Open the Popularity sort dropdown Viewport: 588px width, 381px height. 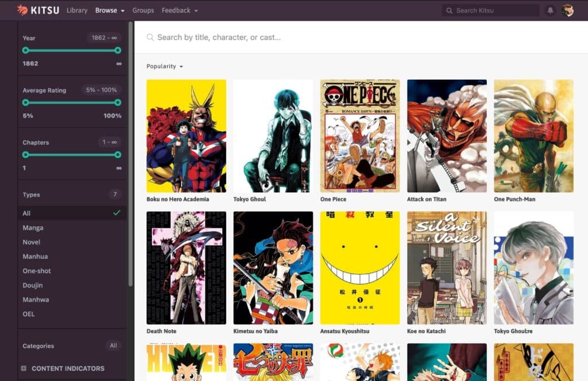tap(163, 66)
